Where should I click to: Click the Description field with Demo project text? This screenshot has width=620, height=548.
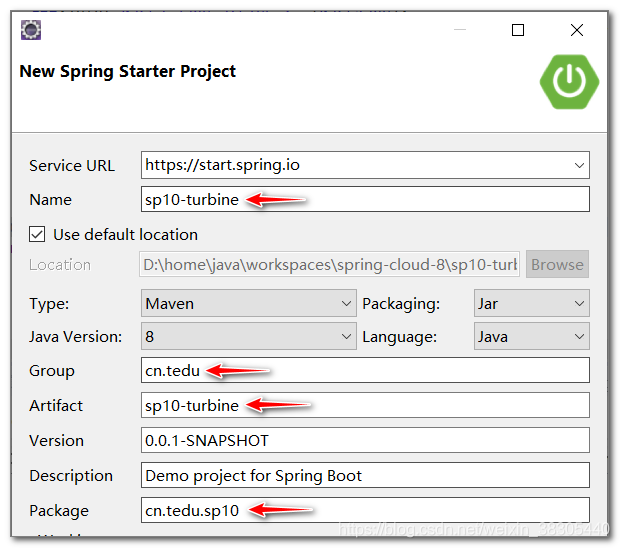(x=365, y=475)
